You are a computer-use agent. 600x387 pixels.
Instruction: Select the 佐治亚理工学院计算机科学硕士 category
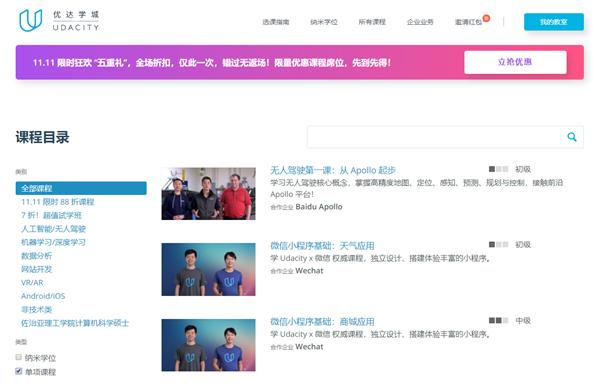pos(75,323)
